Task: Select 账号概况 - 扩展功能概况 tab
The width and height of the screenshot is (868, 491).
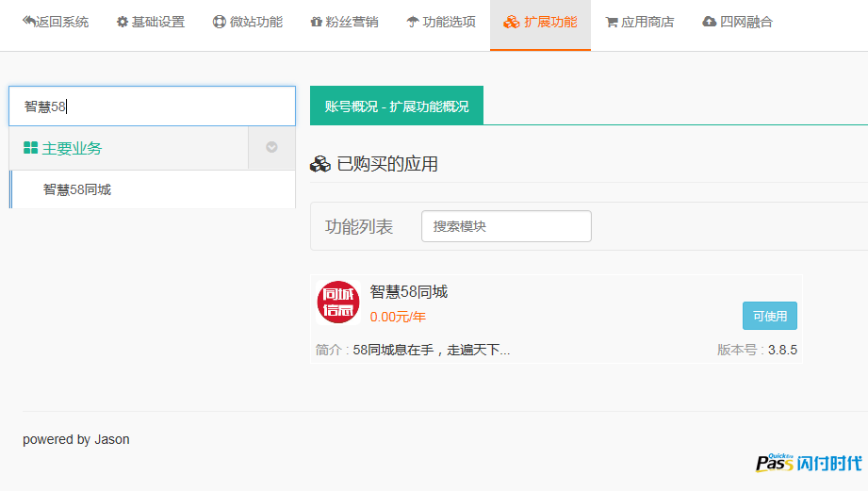Action: pyautogui.click(x=397, y=106)
